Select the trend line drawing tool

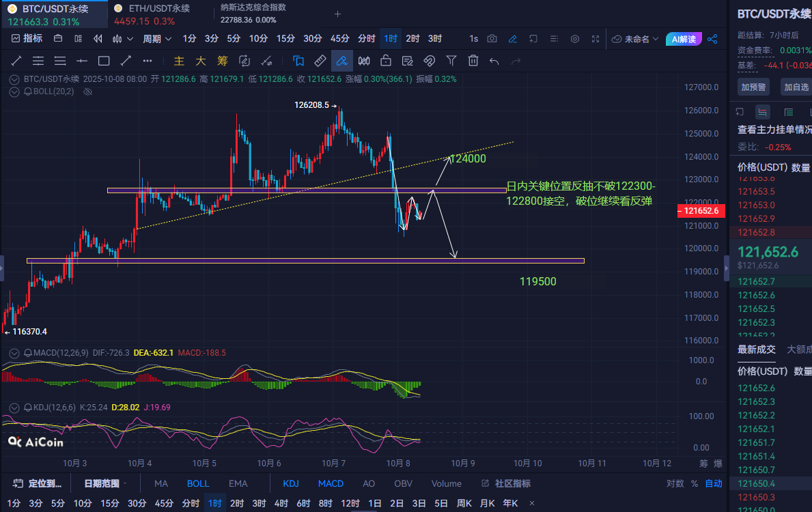(x=16, y=61)
